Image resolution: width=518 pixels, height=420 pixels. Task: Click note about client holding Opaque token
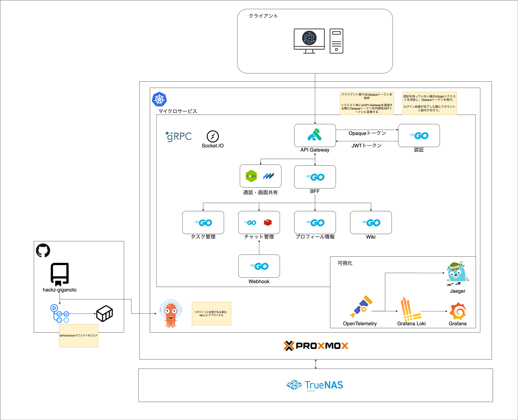click(x=367, y=103)
